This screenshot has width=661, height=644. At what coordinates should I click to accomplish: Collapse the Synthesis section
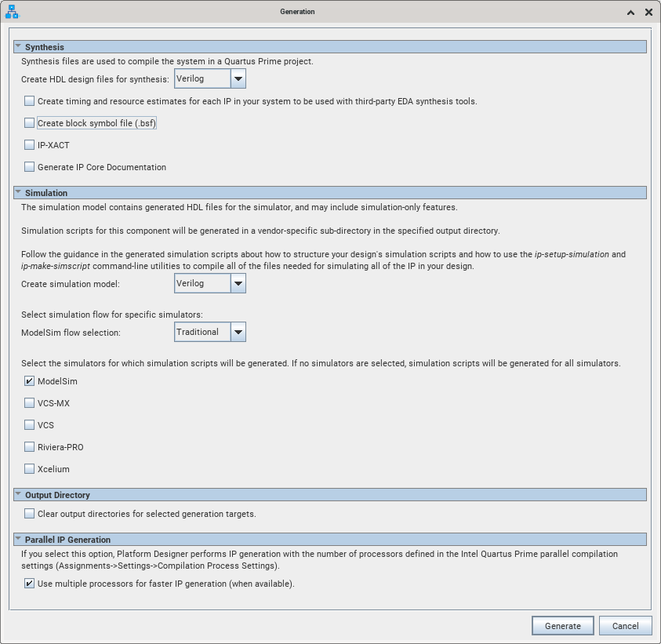pyautogui.click(x=18, y=47)
